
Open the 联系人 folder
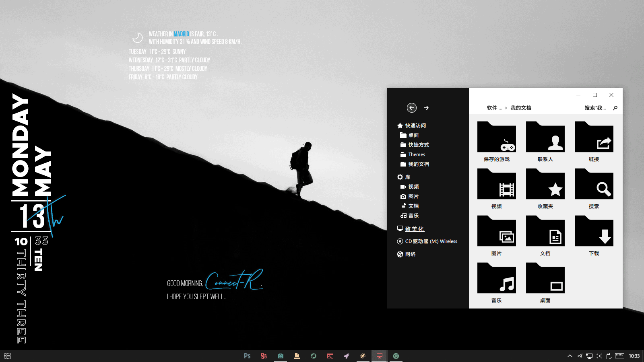point(545,141)
